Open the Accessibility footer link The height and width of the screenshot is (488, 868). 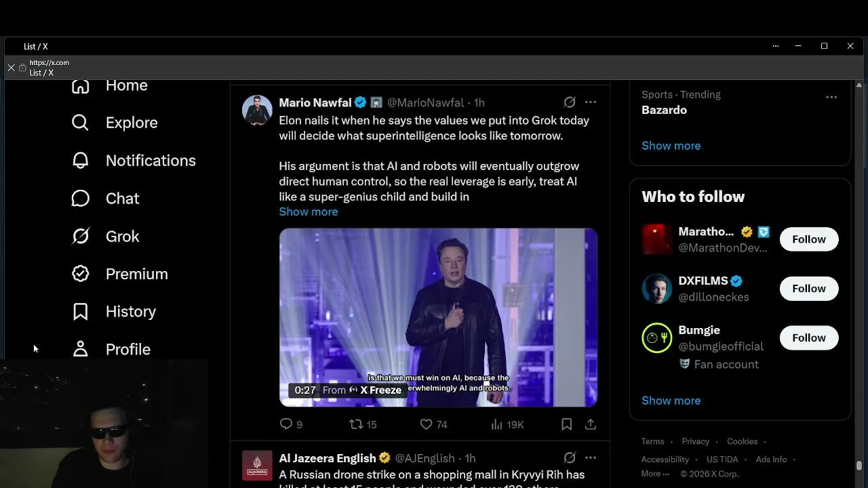(x=665, y=459)
